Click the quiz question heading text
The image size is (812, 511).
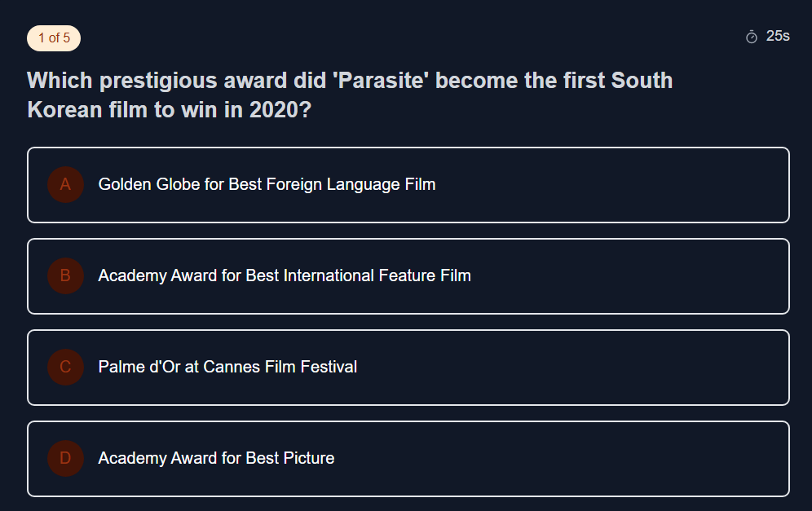click(351, 95)
